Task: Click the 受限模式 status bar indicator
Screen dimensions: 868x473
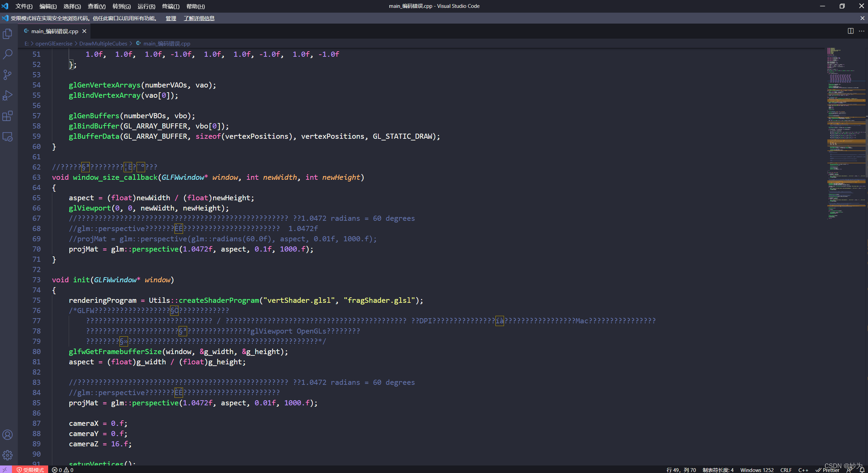Action: [x=30, y=470]
